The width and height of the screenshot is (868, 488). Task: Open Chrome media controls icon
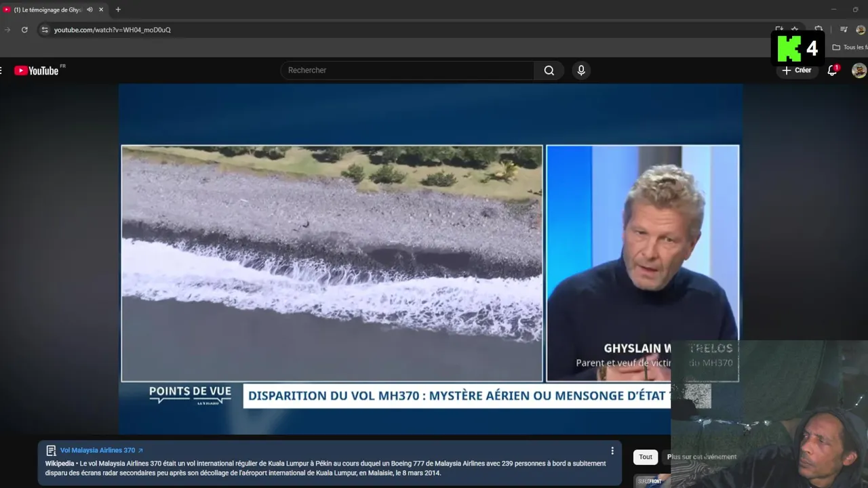[x=844, y=30]
